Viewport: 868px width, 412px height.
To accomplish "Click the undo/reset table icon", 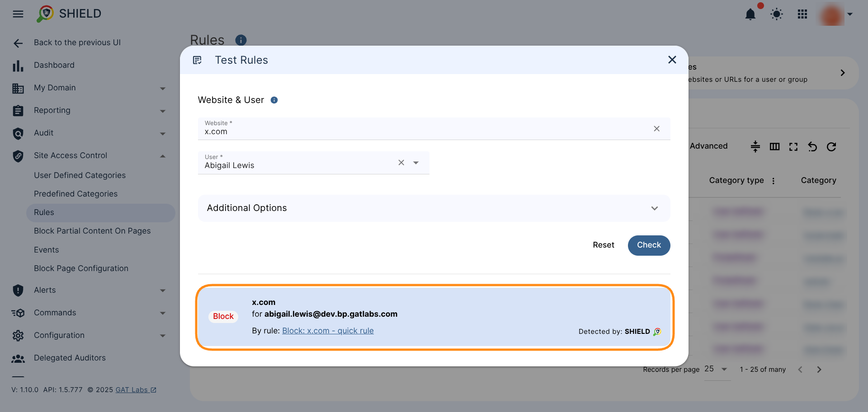I will [812, 147].
